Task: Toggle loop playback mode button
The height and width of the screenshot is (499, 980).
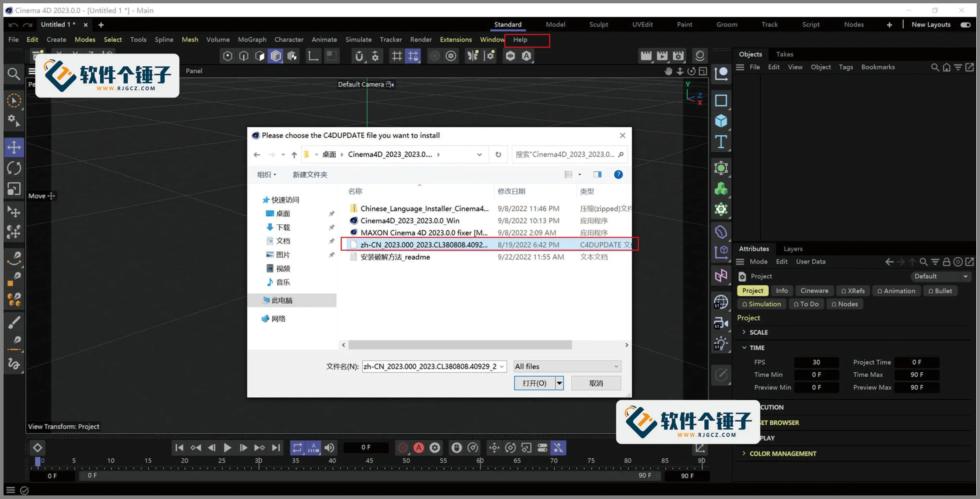Action: point(297,448)
